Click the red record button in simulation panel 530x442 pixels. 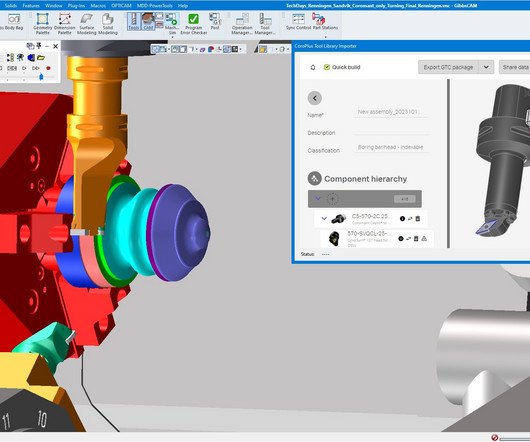coord(48,68)
